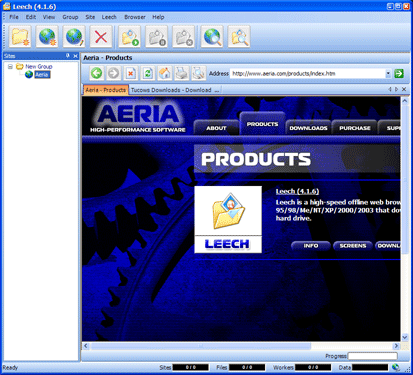Screen dimensions: 413x375
Task: Click the green Go arrow beside address
Action: point(399,73)
